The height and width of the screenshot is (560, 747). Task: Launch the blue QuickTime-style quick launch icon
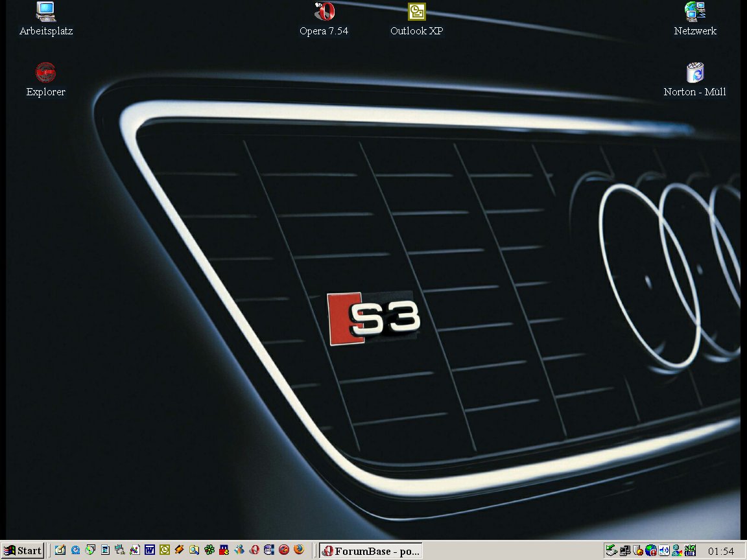pyautogui.click(x=75, y=550)
